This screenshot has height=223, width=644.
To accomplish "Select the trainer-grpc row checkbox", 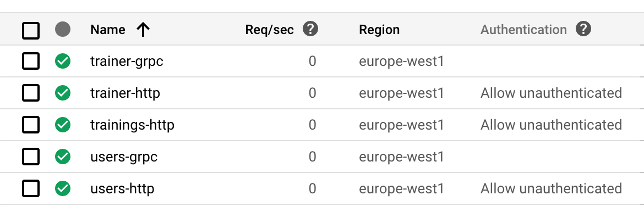I will click(x=31, y=61).
